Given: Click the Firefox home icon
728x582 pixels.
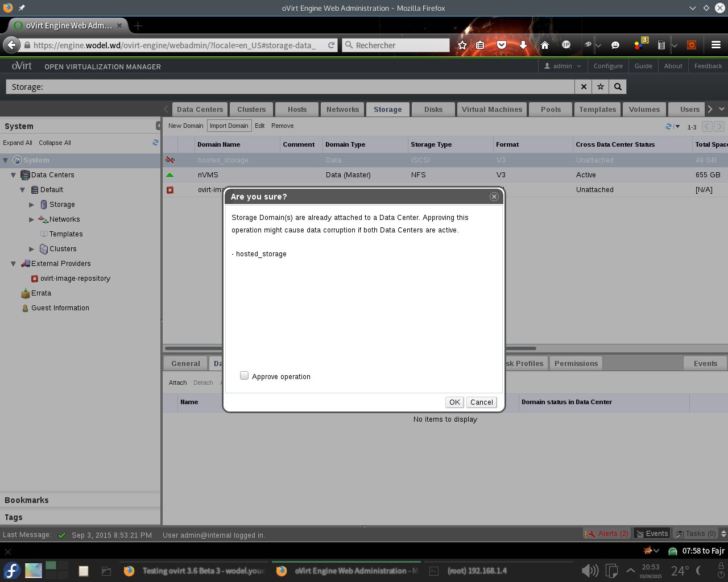Looking at the screenshot, I should pos(544,45).
